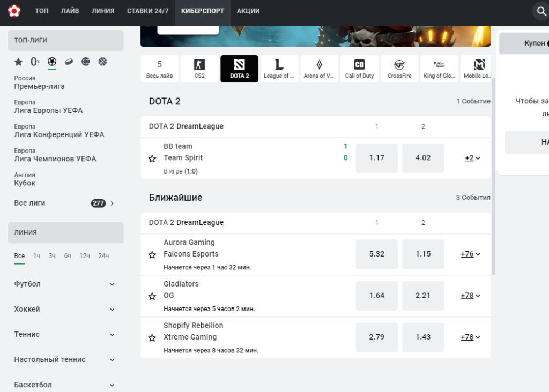Expand +76 markets for Aurora Gaming match

pos(470,254)
